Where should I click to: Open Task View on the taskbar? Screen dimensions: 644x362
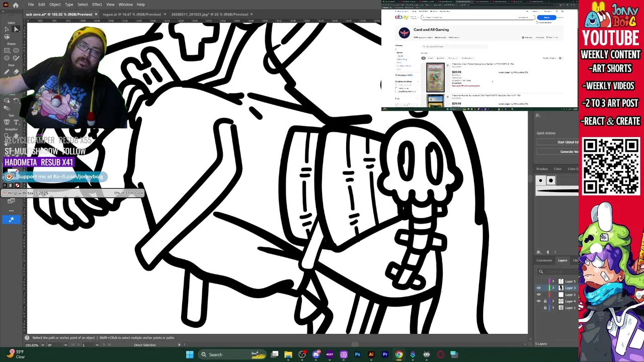click(275, 354)
